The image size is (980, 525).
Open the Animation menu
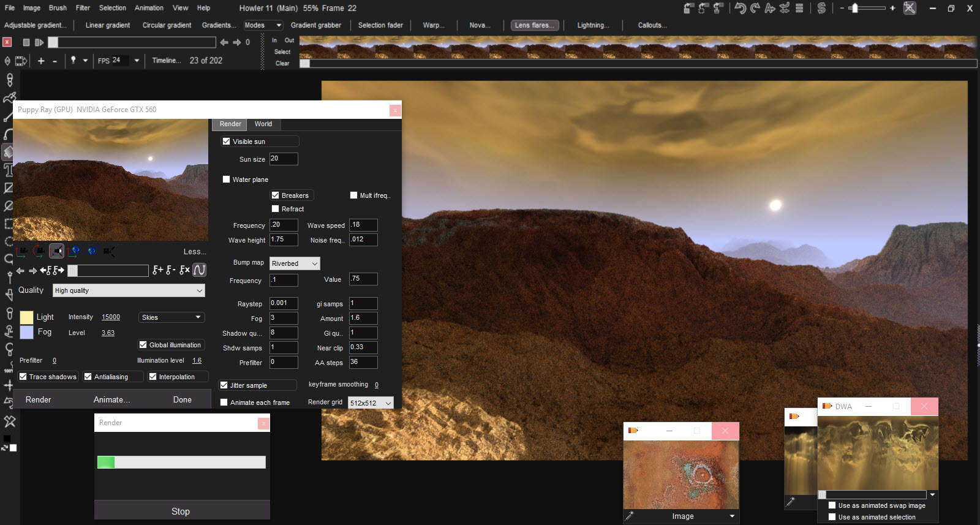coord(149,8)
